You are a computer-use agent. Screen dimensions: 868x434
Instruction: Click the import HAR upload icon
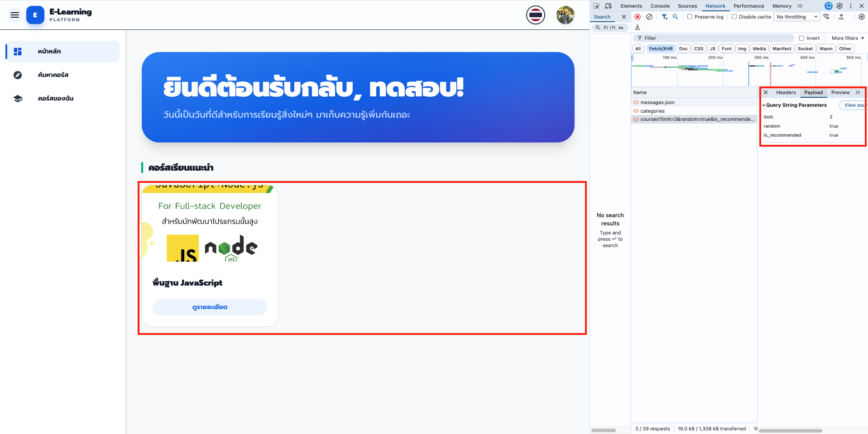coord(841,17)
